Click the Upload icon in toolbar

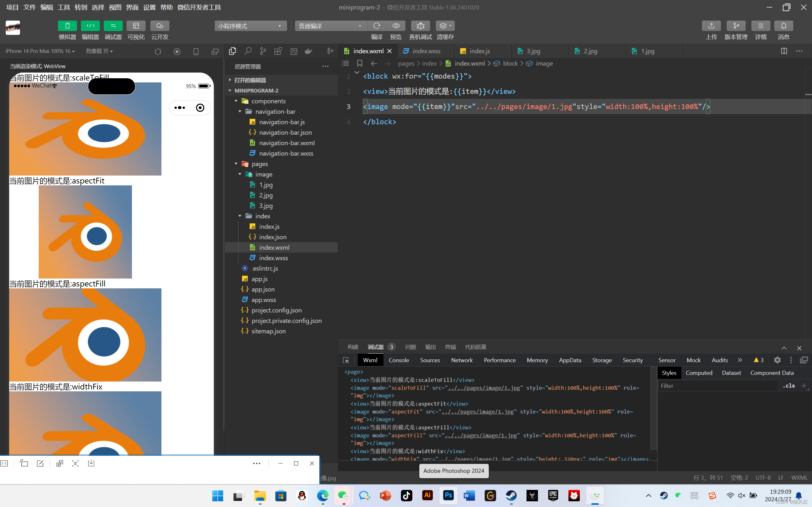(x=711, y=26)
